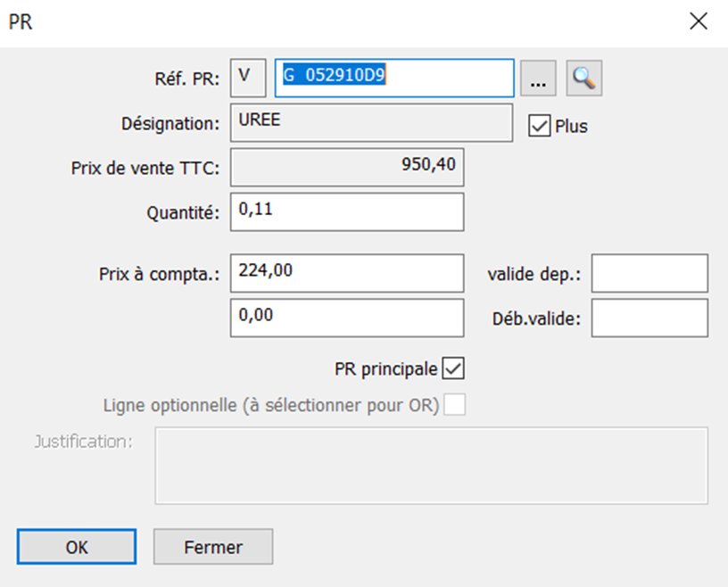Focus the Quantité input field
Screen dimensions: 728x587
(347, 212)
